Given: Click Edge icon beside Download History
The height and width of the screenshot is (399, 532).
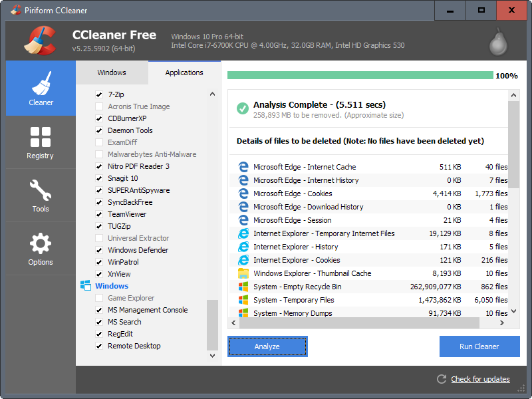Looking at the screenshot, I should (243, 207).
